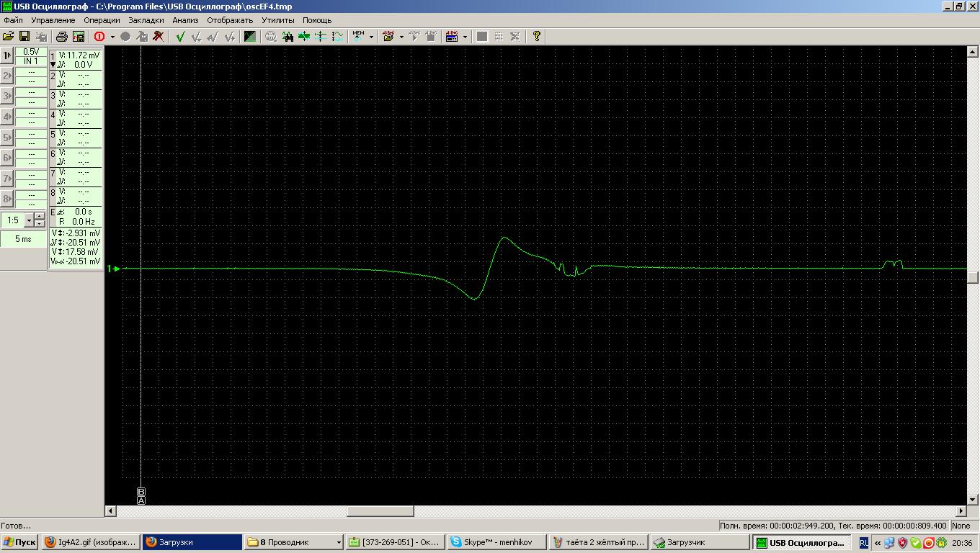980x553 pixels.
Task: Click the save floppy disk icon
Action: pos(24,36)
